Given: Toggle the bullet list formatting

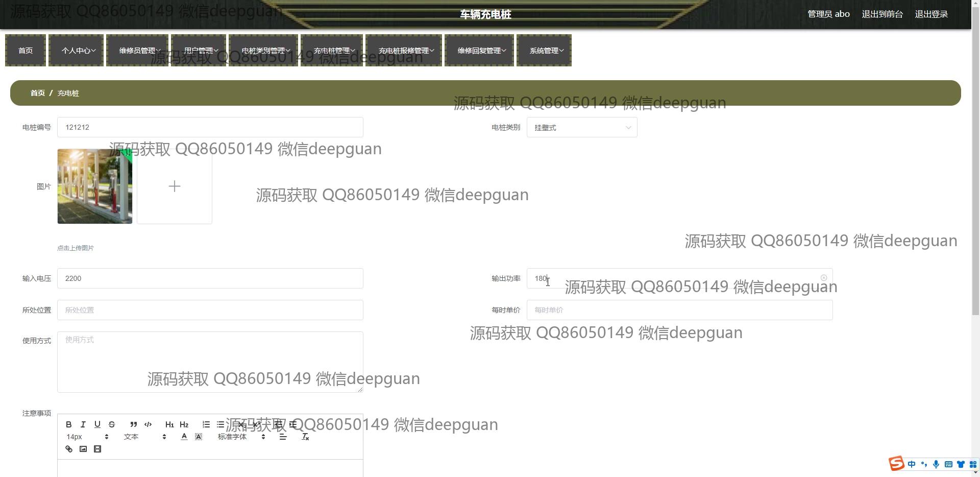Looking at the screenshot, I should click(x=219, y=424).
